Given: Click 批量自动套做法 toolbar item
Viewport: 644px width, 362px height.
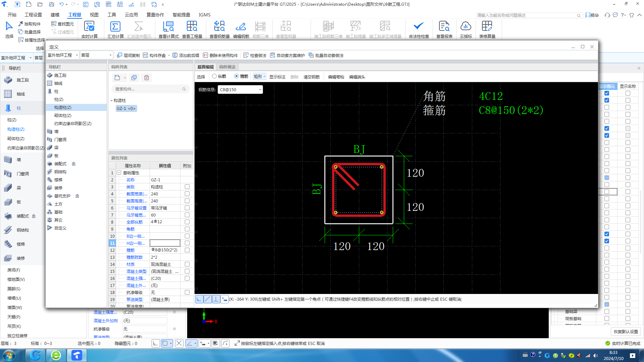Looking at the screenshot, I should point(326,55).
